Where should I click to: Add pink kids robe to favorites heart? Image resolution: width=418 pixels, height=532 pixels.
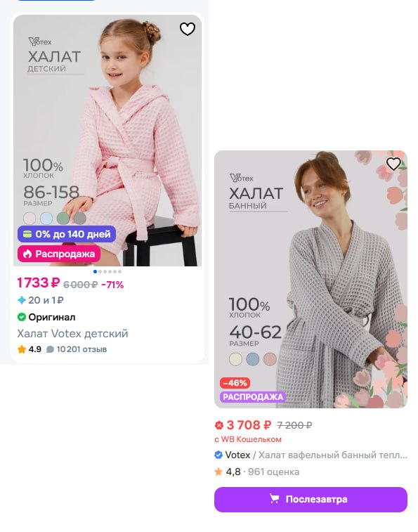(x=188, y=29)
